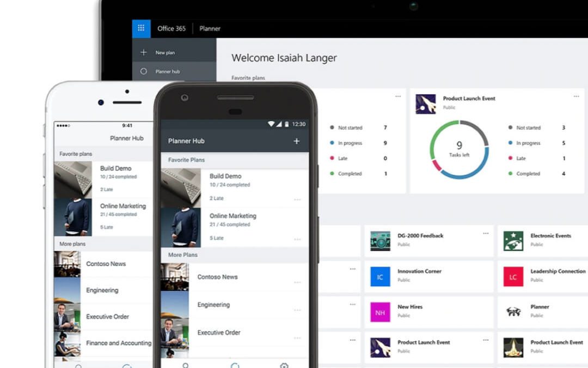Click the small rocket icon beside the bottom-row Product Launch Event
Image resolution: width=588 pixels, height=368 pixels.
[x=380, y=347]
